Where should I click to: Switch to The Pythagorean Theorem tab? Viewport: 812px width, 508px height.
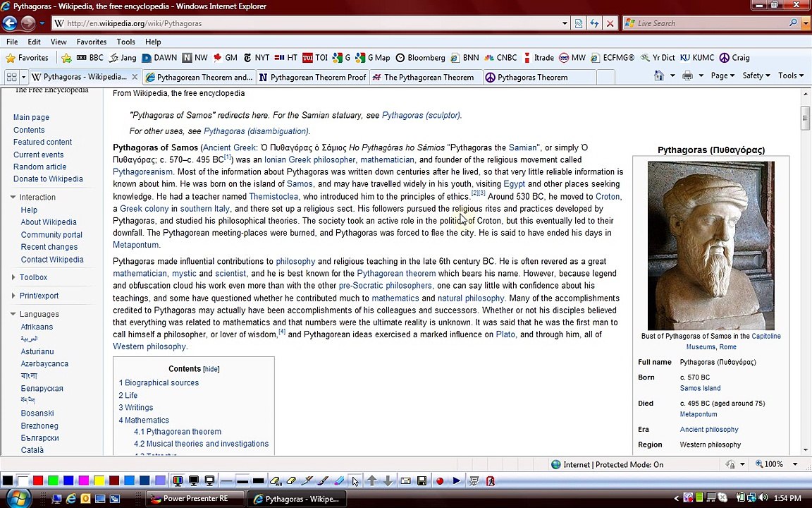coord(426,77)
